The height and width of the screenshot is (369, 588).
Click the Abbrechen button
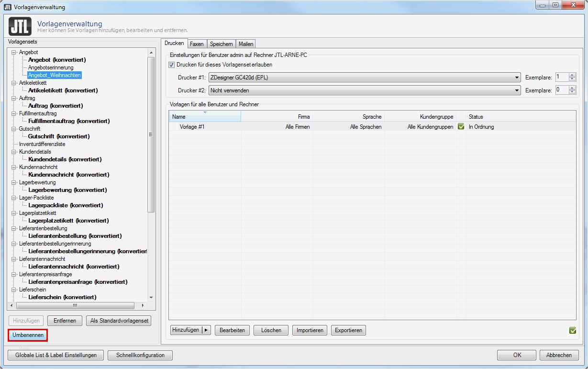point(559,355)
